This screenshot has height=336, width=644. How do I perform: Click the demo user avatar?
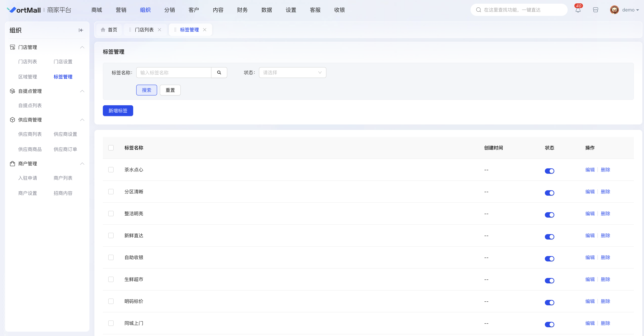coord(614,10)
